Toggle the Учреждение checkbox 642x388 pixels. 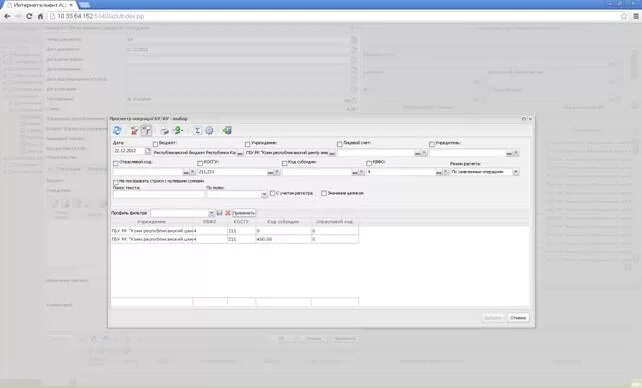pos(247,144)
